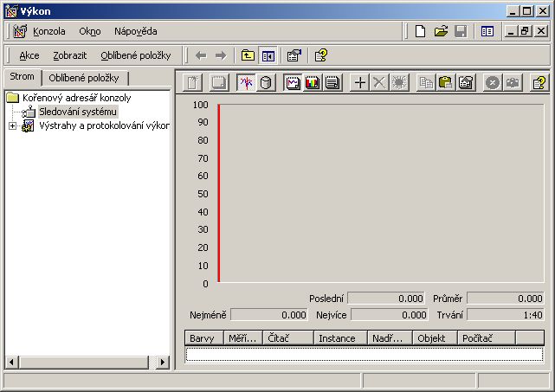This screenshot has width=555, height=392.
Task: Switch to the Histogram view icon
Action: click(x=313, y=83)
